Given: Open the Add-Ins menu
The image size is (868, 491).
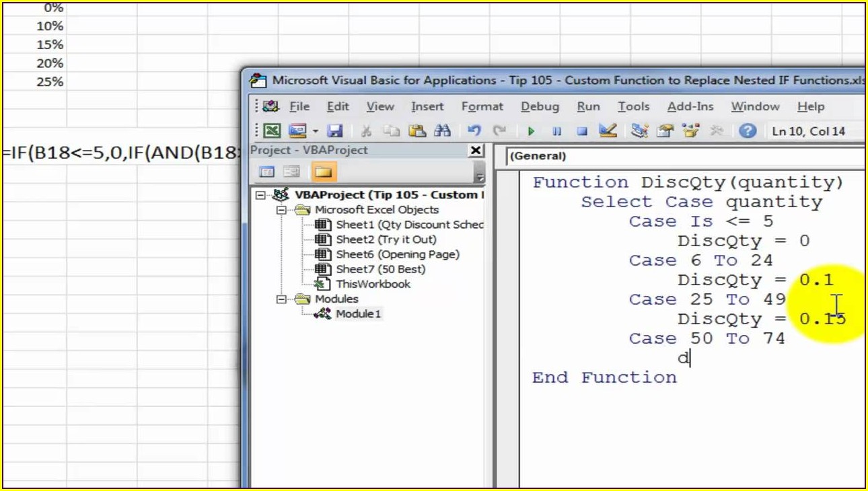Looking at the screenshot, I should point(690,106).
